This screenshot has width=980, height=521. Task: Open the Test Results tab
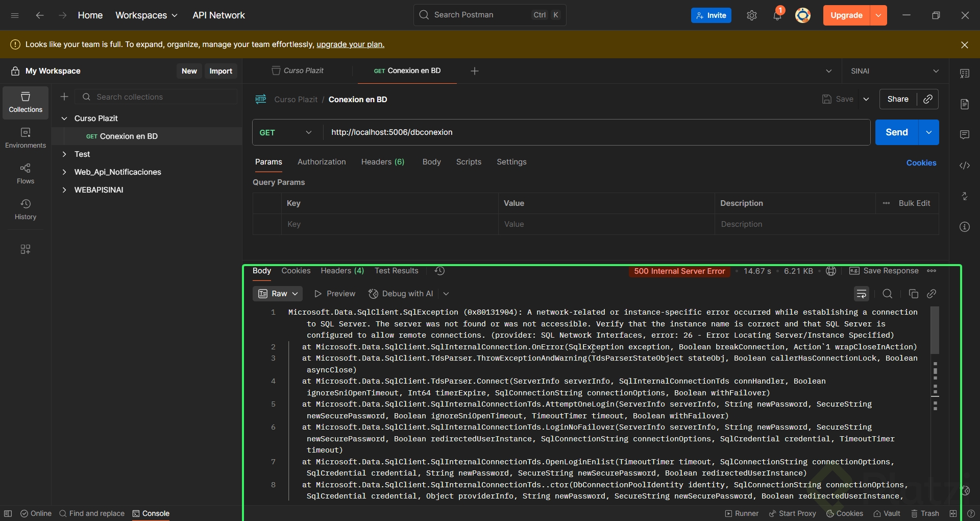tap(397, 271)
